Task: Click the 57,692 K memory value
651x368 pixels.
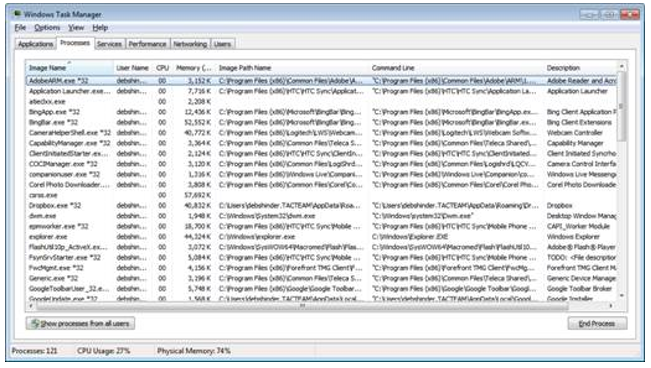Action: coord(198,195)
